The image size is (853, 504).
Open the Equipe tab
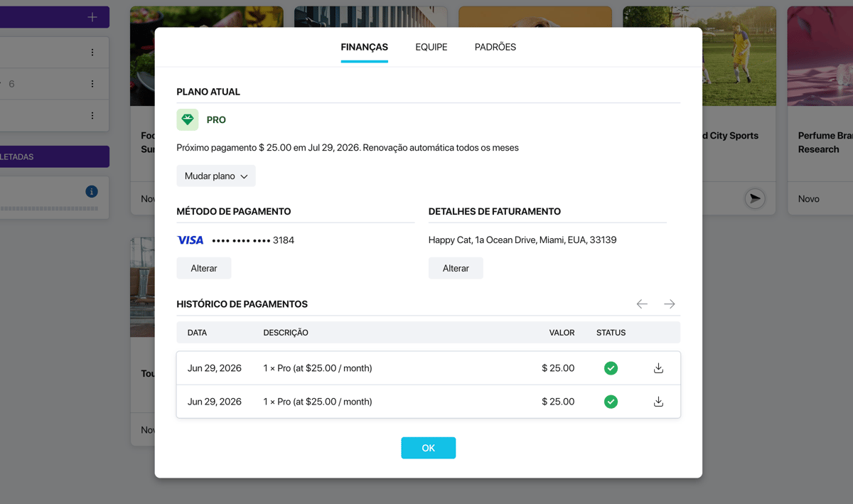(x=431, y=47)
